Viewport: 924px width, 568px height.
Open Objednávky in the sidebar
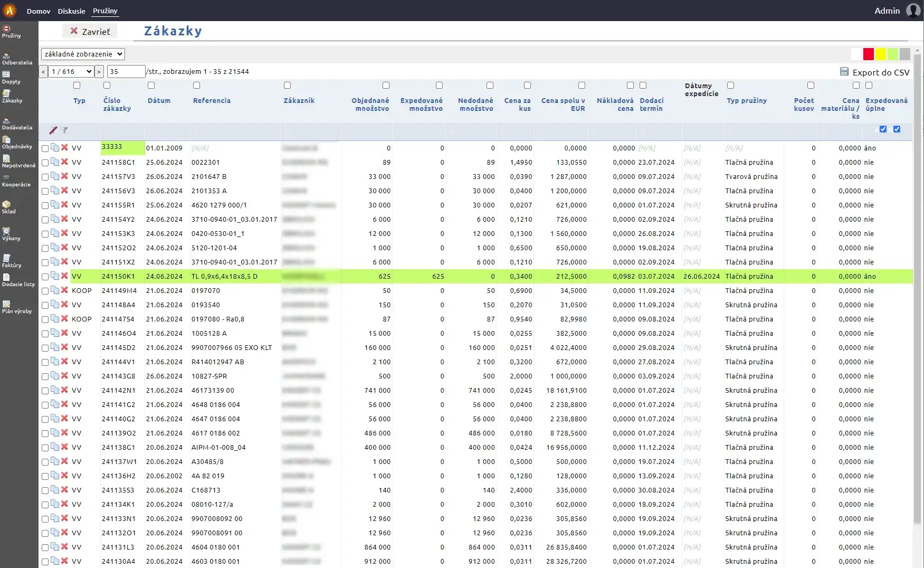(x=17, y=143)
